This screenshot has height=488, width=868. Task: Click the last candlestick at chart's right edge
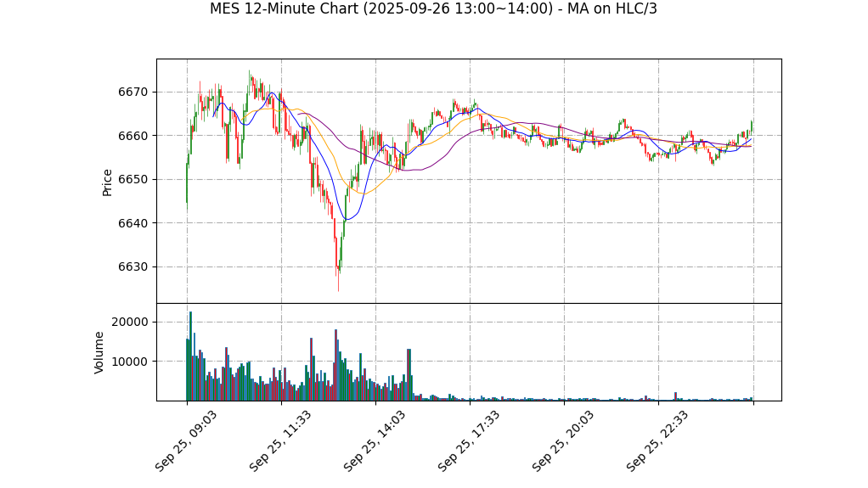[751, 126]
